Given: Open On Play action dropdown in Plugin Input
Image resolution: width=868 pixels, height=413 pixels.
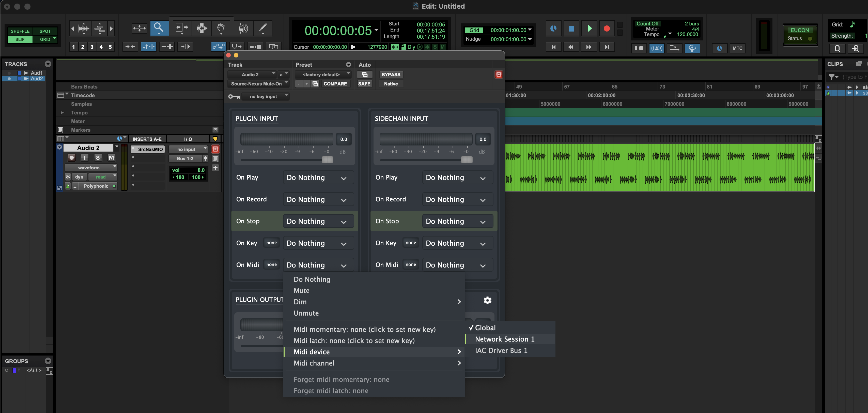Looking at the screenshot, I should tap(318, 178).
